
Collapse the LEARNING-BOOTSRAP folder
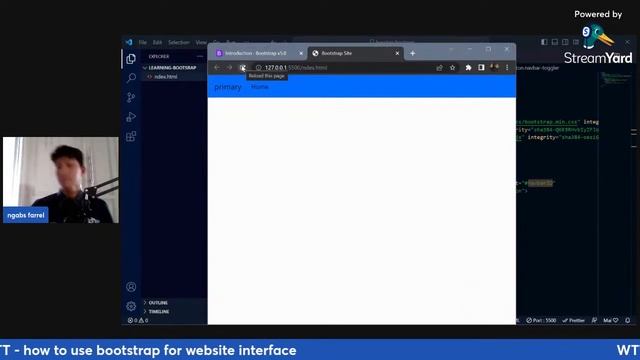tap(172, 68)
